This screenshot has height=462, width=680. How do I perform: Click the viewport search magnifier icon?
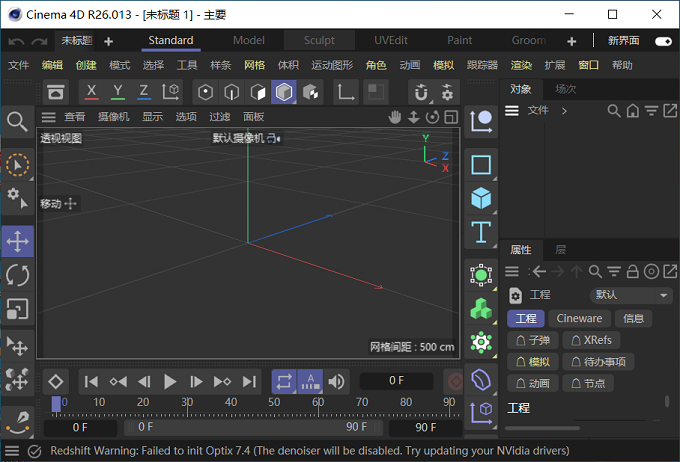pyautogui.click(x=17, y=121)
